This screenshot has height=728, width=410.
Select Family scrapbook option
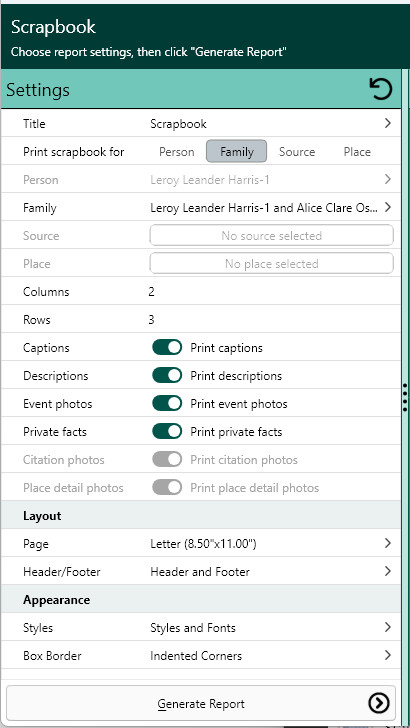(x=237, y=152)
